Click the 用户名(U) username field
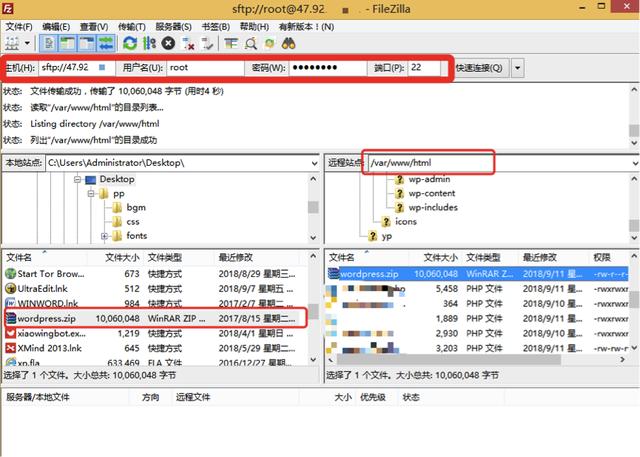 pos(205,68)
